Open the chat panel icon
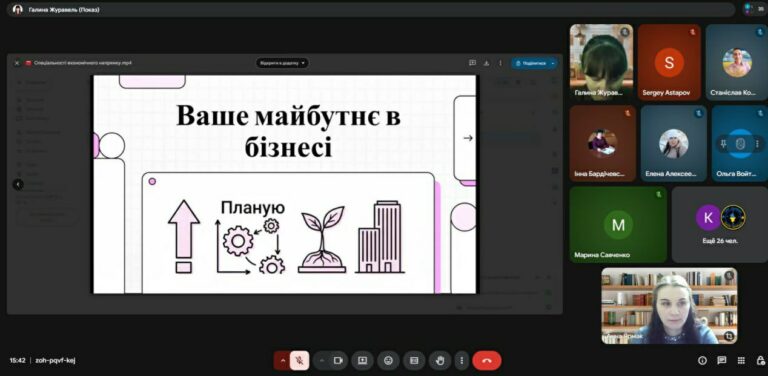The width and height of the screenshot is (768, 376). tap(721, 360)
